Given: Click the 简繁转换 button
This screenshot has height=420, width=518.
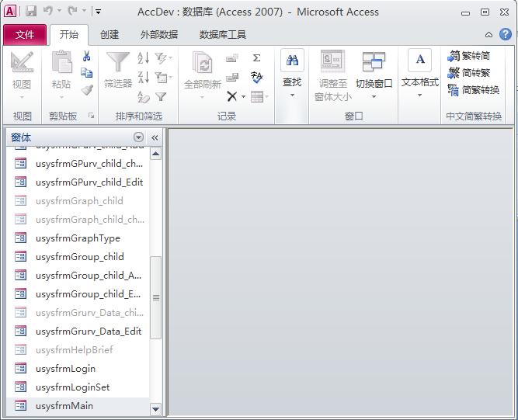Looking at the screenshot, I should (x=474, y=90).
